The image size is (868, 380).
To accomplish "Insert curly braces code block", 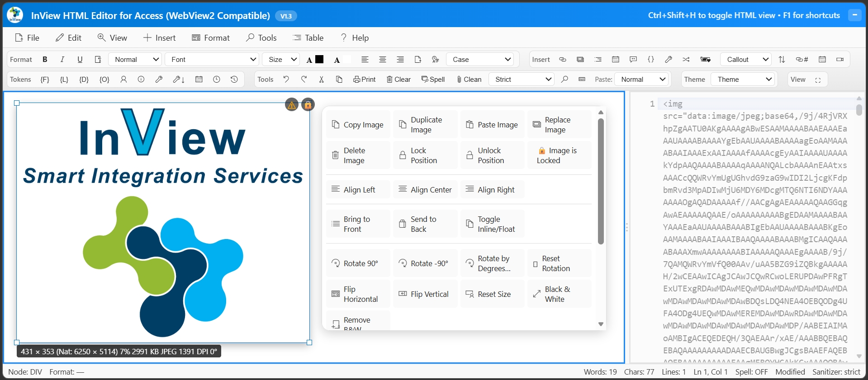I will pos(651,60).
